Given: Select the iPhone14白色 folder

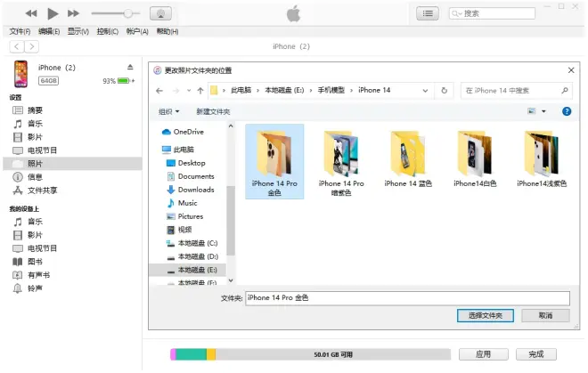Looking at the screenshot, I should (475, 159).
